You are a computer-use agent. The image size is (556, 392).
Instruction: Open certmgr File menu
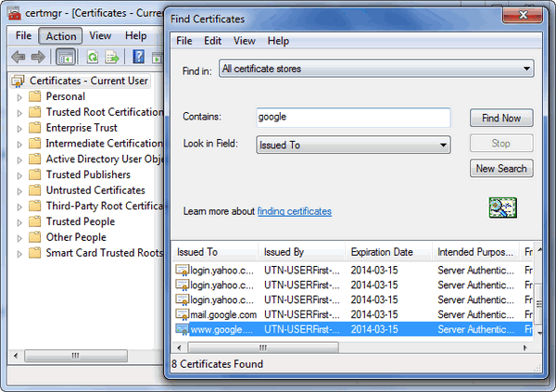(23, 36)
